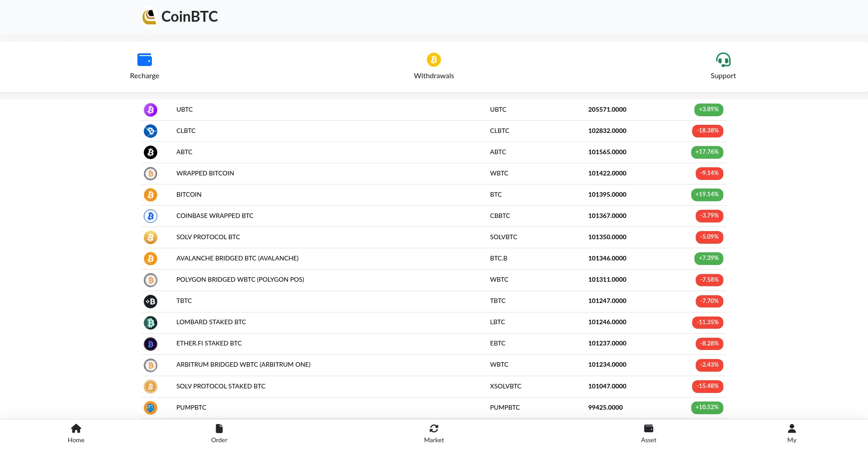Click the name ETHER.FI STAKED BTC
Viewport: 868px width, 449px height.
click(209, 343)
